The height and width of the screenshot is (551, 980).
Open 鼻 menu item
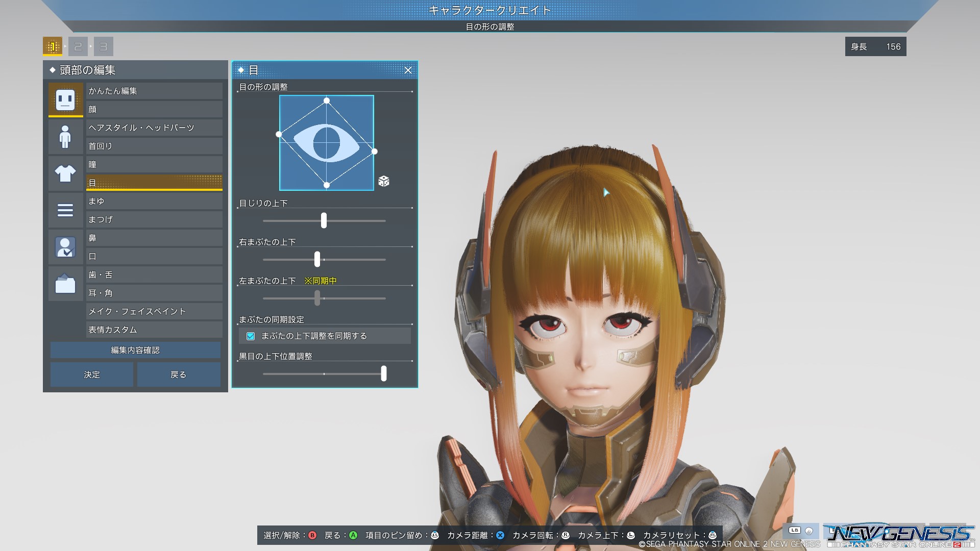[154, 238]
